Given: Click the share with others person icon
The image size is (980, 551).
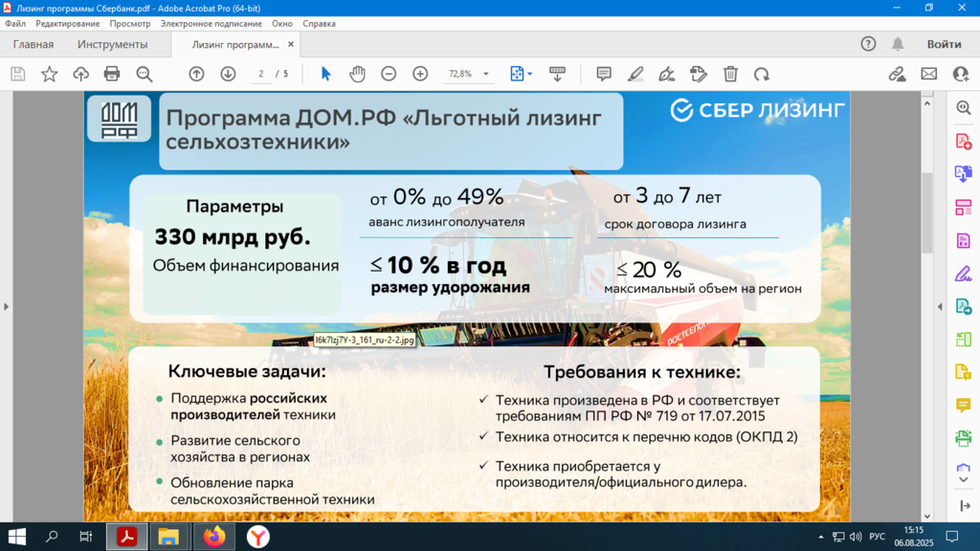Looking at the screenshot, I should click(961, 74).
